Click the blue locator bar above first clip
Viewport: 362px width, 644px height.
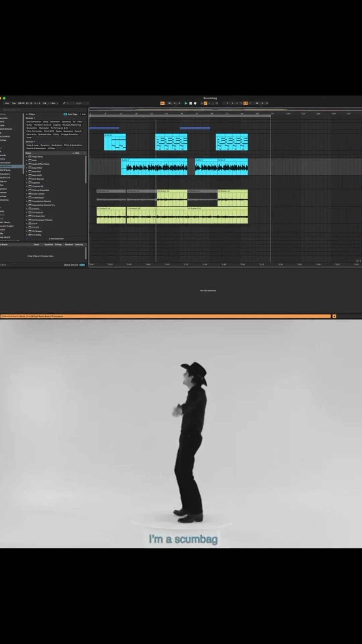(x=104, y=128)
